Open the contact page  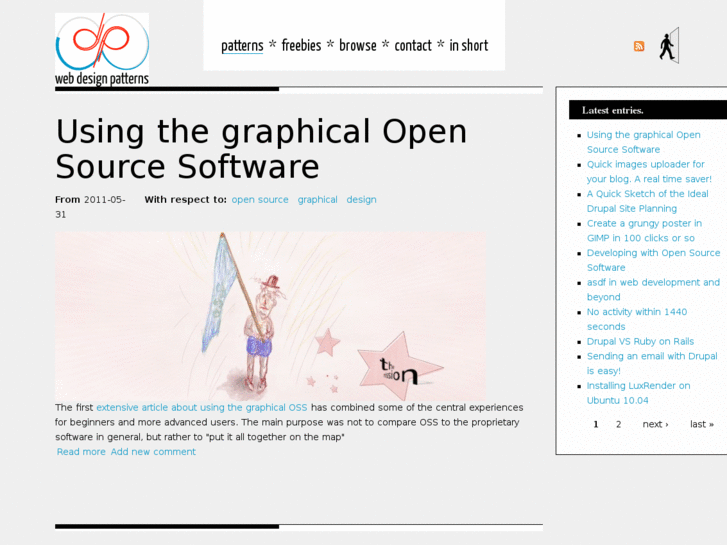413,45
